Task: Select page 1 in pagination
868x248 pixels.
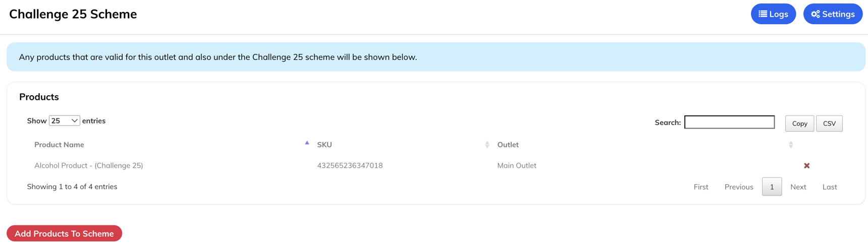Action: [x=772, y=187]
